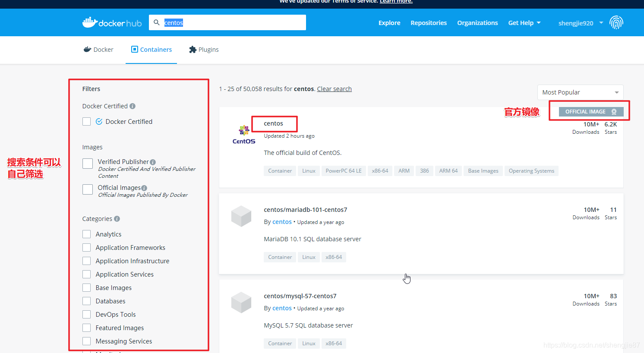Check the Application Frameworks category
The height and width of the screenshot is (353, 644).
pos(87,248)
